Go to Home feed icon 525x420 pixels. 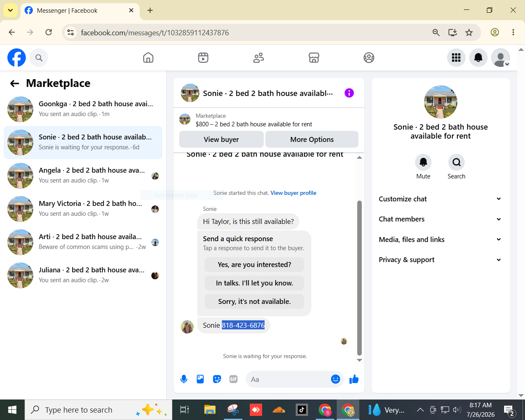coord(148,58)
